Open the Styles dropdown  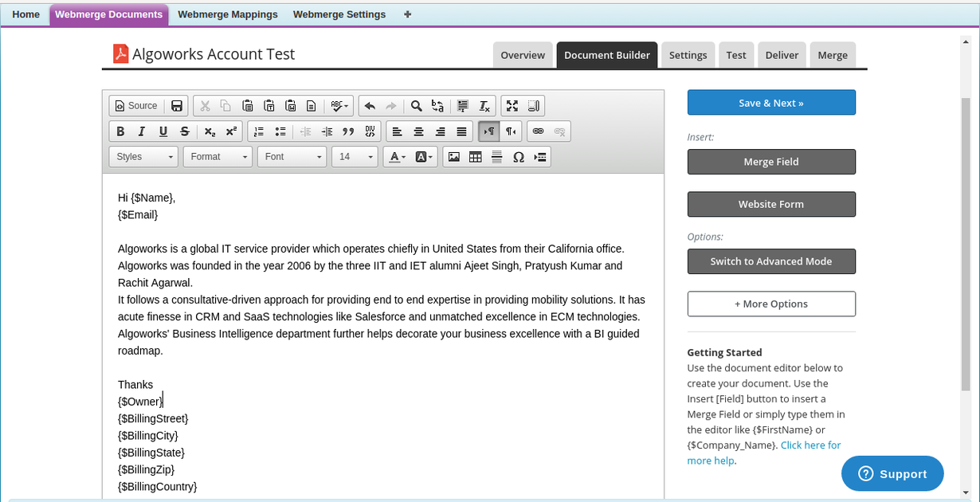(x=144, y=157)
